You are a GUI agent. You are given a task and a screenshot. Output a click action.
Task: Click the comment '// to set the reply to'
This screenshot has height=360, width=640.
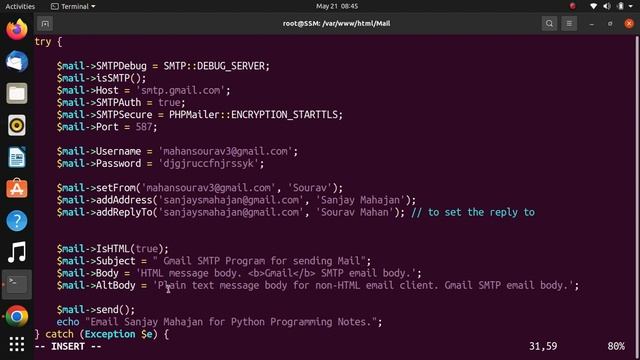tap(473, 212)
